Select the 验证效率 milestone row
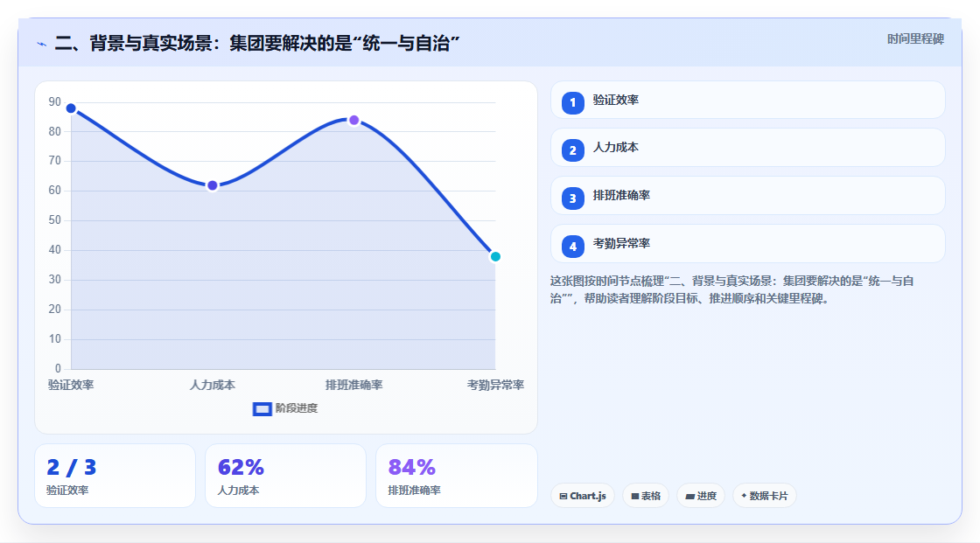Viewport: 980px width, 543px height. [747, 100]
